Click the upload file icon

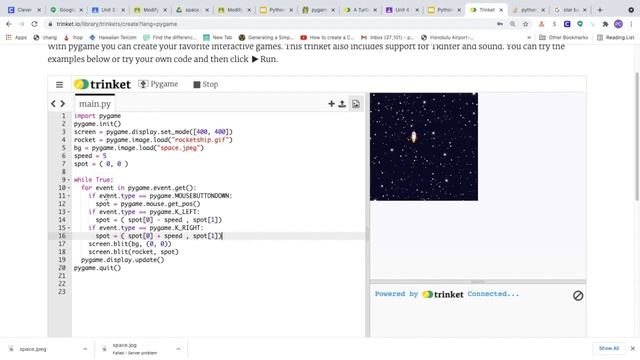point(342,104)
